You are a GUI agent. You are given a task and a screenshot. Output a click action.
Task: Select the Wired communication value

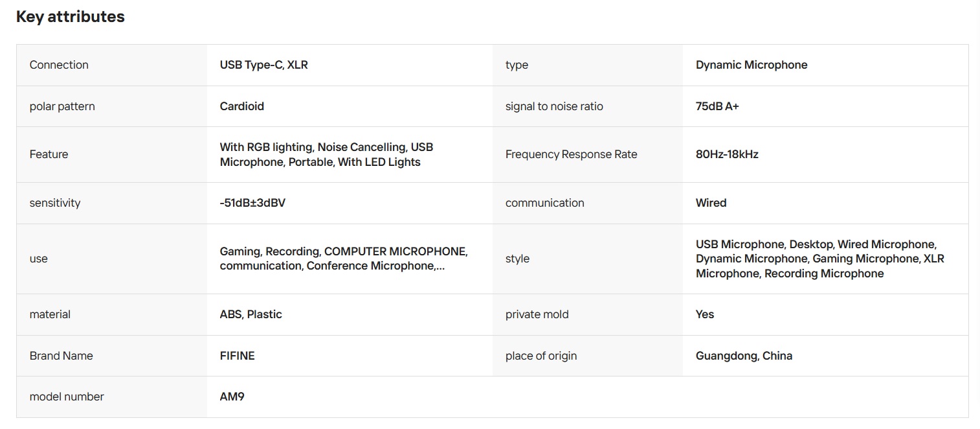[x=711, y=203]
